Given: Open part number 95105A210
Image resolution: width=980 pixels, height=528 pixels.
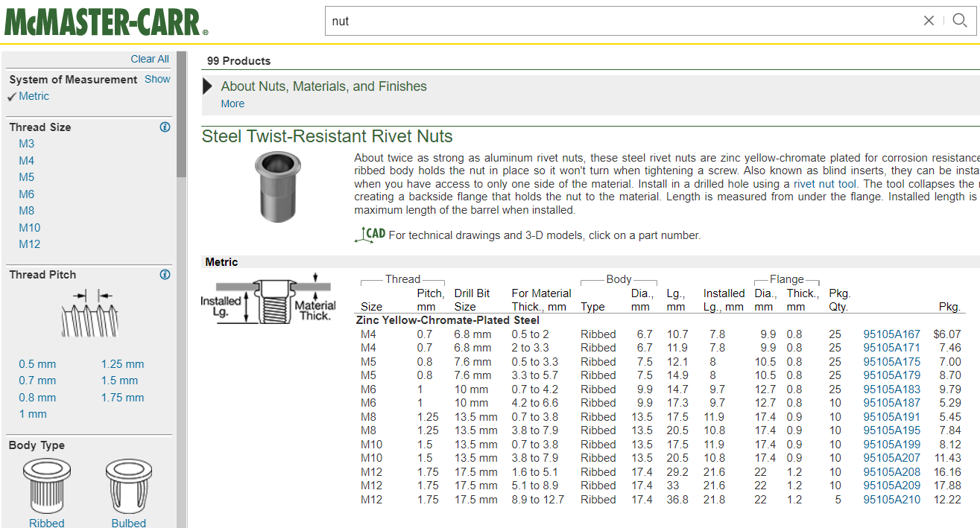Looking at the screenshot, I should click(891, 500).
